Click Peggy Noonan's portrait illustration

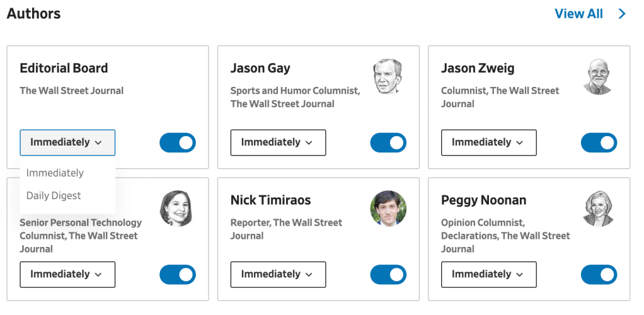tap(598, 209)
